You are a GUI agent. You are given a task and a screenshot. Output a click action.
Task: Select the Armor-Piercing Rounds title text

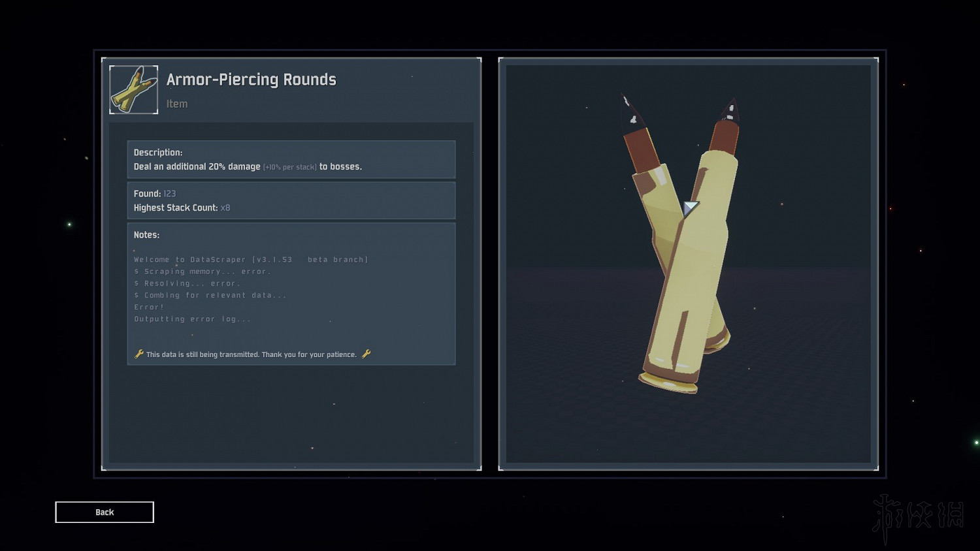pyautogui.click(x=251, y=80)
